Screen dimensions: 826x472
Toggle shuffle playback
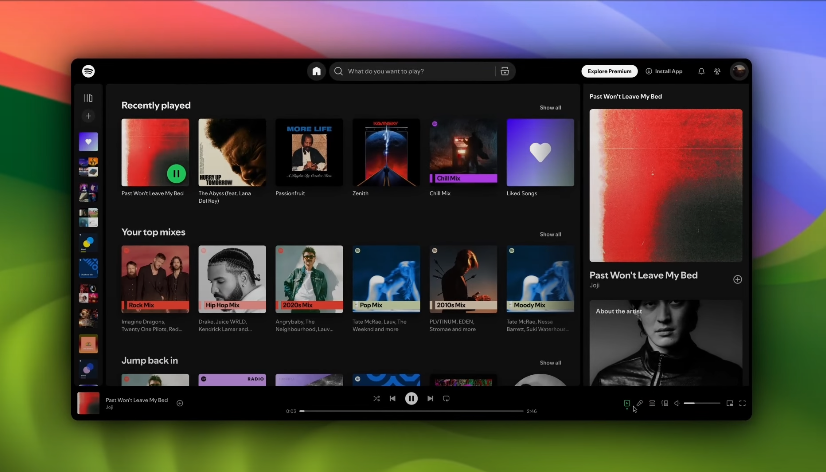377,399
